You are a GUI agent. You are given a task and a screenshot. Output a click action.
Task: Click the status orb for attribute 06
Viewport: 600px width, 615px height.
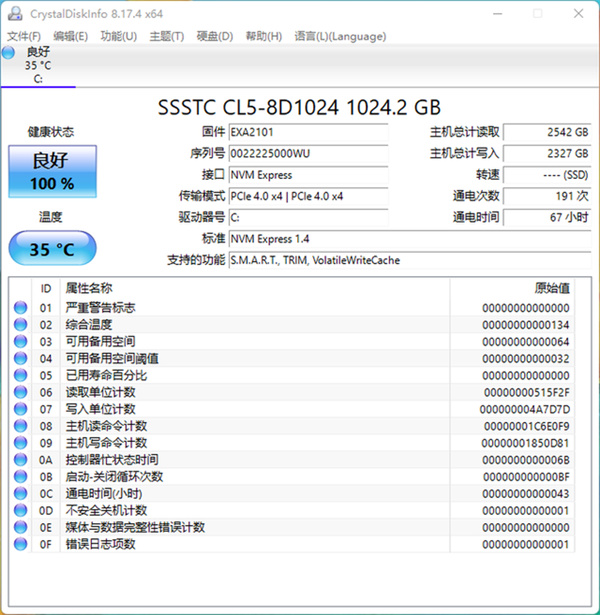(x=20, y=392)
